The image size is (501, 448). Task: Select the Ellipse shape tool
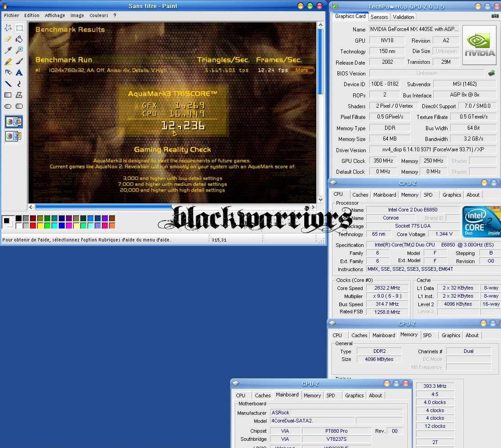coord(8,106)
